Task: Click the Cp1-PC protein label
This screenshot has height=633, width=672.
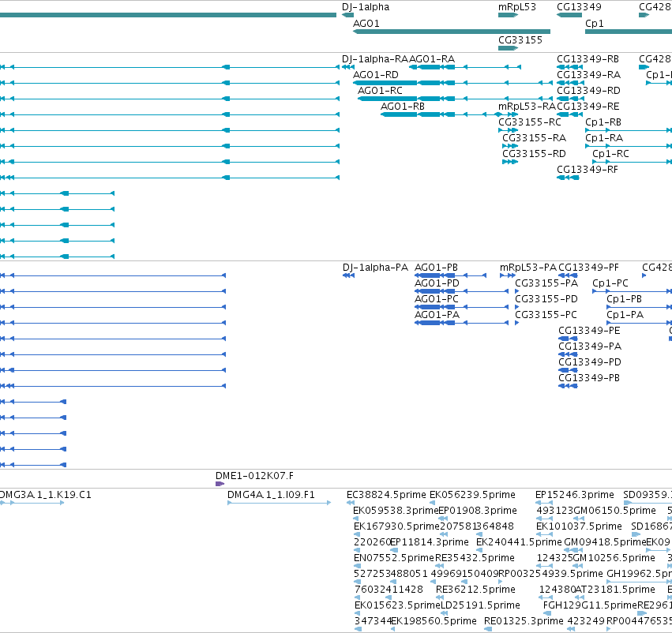Action: click(610, 283)
